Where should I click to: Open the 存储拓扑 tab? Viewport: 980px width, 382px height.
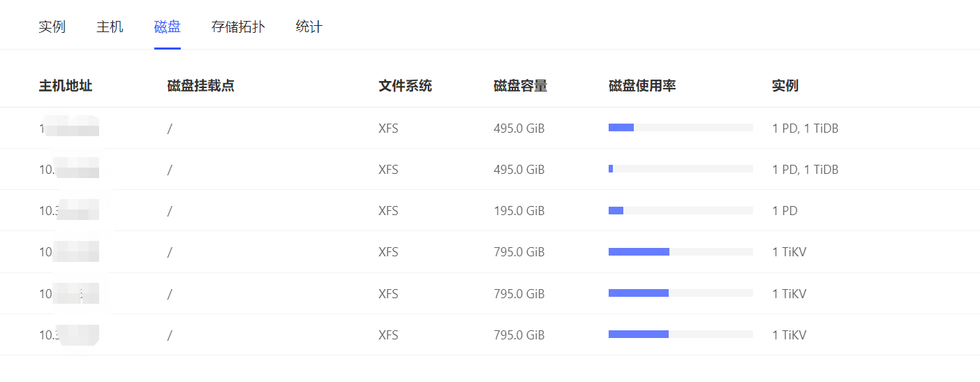238,27
